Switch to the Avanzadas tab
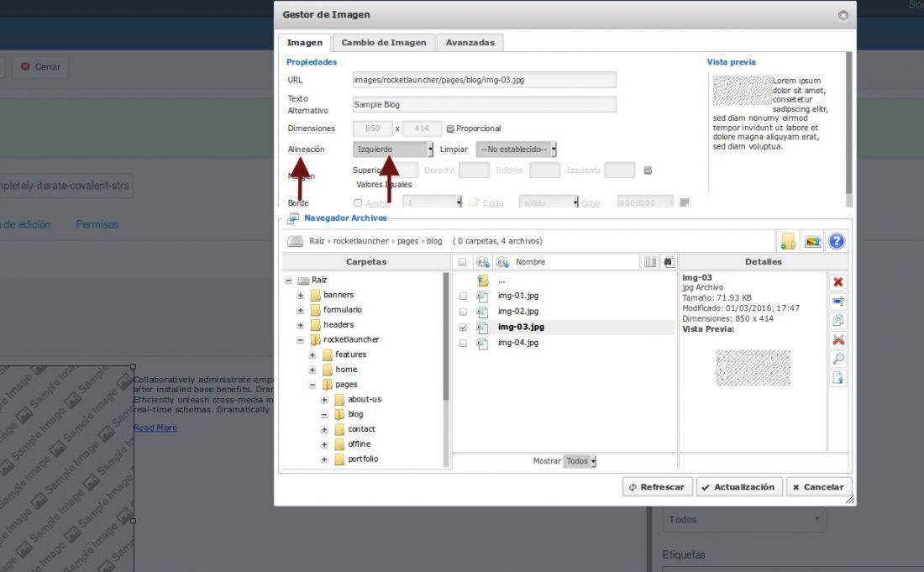This screenshot has width=924, height=572. click(470, 42)
